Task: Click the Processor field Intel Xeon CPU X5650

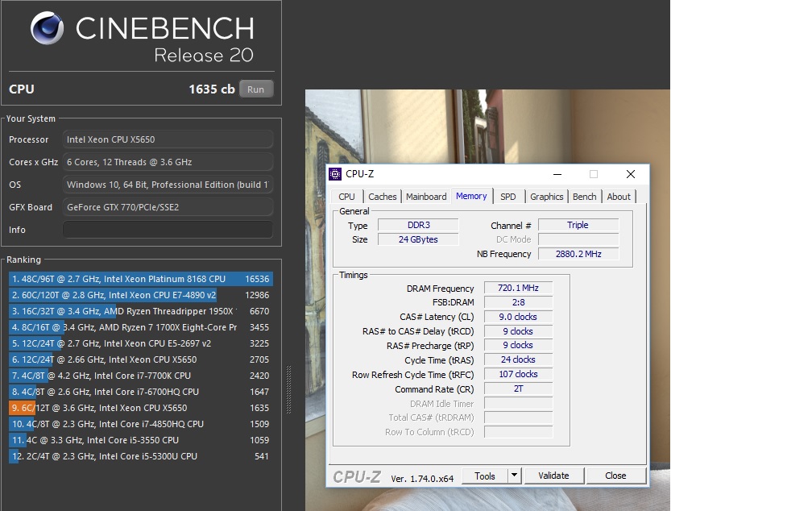Action: pos(168,139)
